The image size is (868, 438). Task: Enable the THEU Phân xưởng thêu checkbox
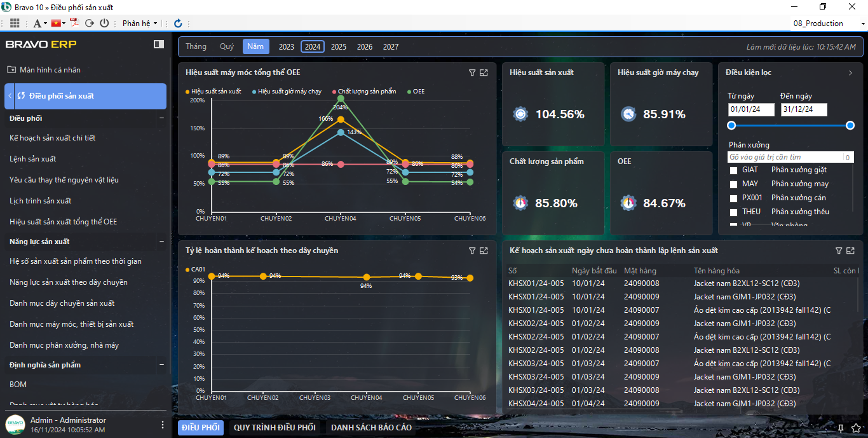(x=734, y=212)
